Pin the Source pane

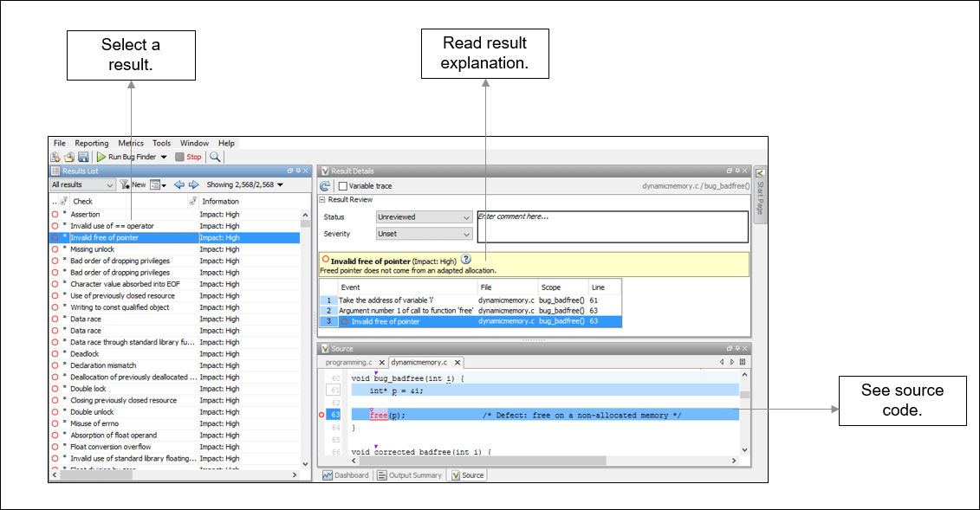click(737, 349)
